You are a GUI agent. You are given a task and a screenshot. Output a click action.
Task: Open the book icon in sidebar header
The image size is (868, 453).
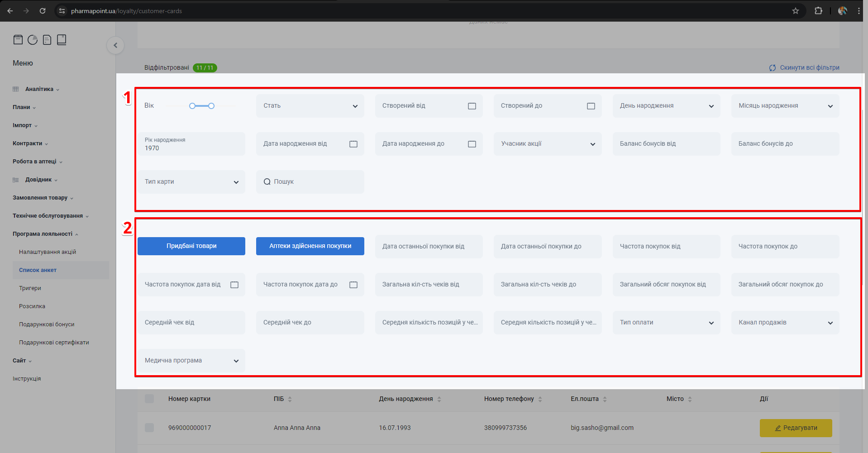point(62,40)
